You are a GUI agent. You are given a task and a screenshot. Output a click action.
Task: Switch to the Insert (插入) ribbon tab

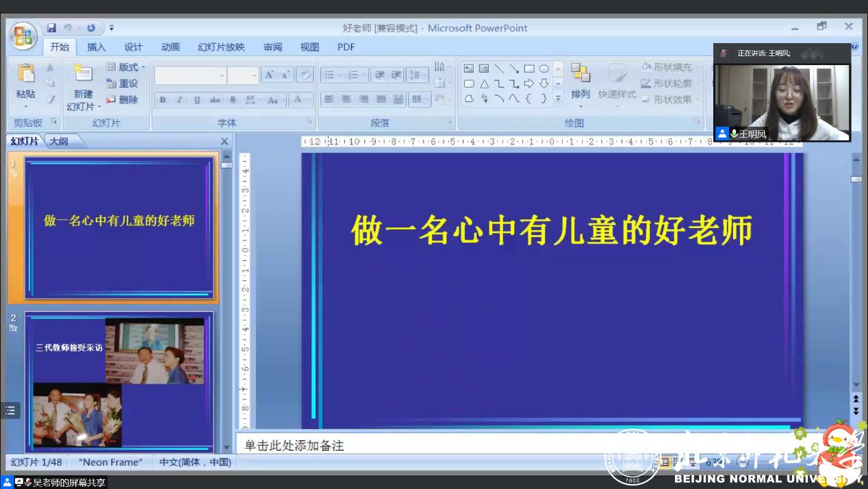pyautogui.click(x=97, y=47)
